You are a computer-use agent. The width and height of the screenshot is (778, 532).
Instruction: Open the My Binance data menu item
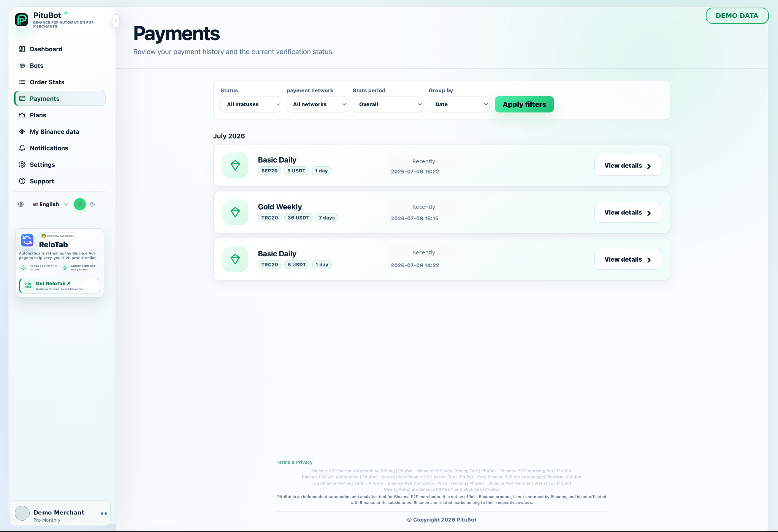(x=60, y=132)
